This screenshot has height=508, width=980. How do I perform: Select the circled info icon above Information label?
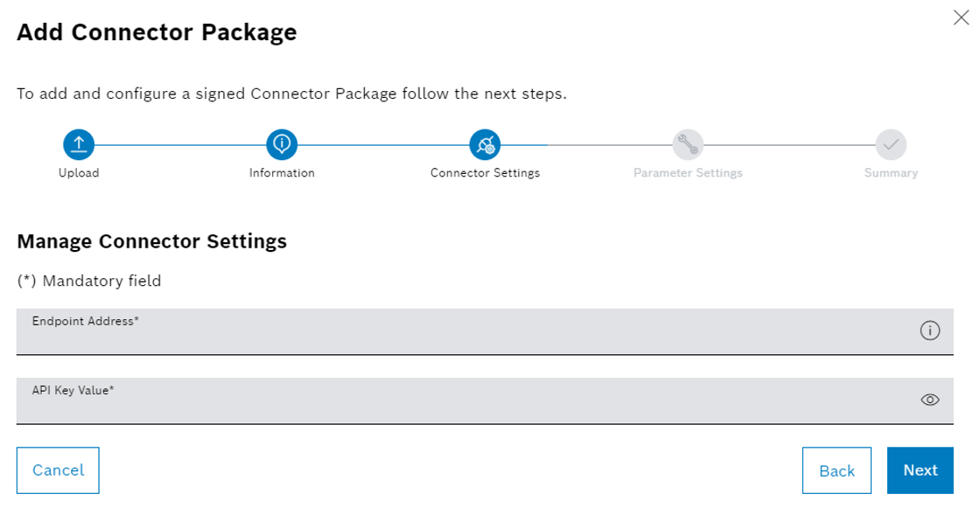coord(280,145)
